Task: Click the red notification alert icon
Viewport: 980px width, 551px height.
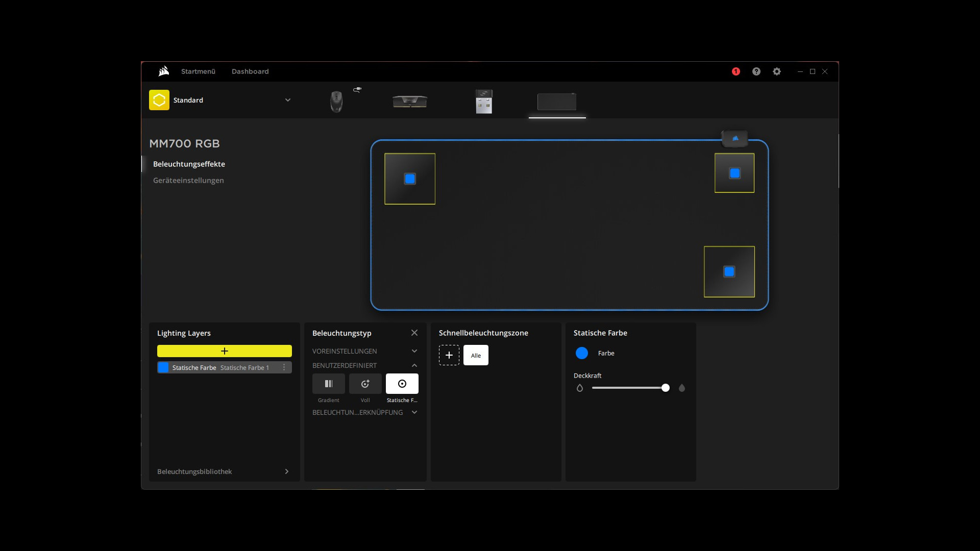Action: (736, 71)
